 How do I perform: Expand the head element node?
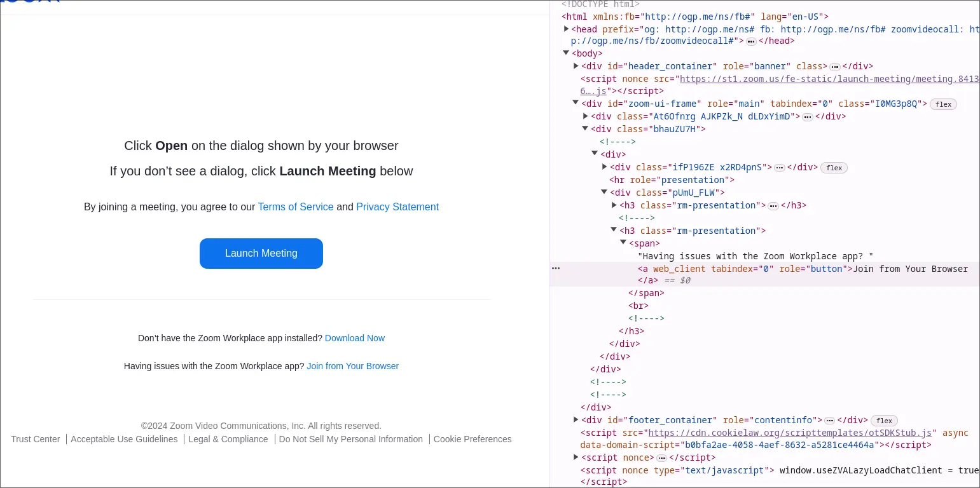tap(566, 29)
